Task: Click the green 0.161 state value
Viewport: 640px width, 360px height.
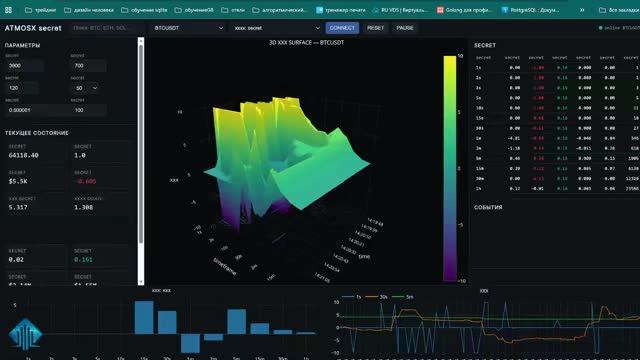Action: coord(83,260)
